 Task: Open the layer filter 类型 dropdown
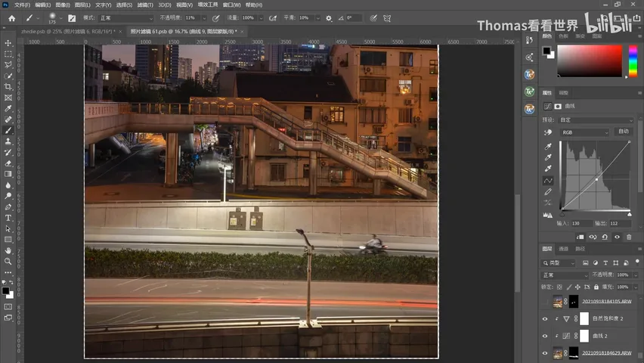point(559,262)
